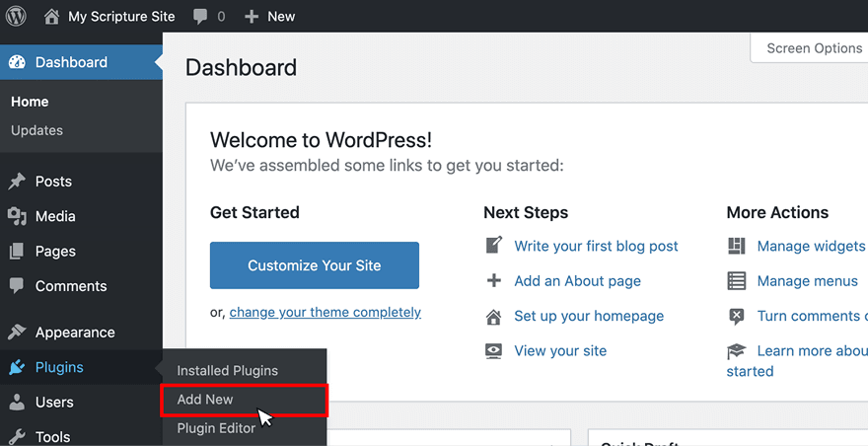Click the Appearance paintbrush icon
The width and height of the screenshot is (868, 446).
pos(17,332)
